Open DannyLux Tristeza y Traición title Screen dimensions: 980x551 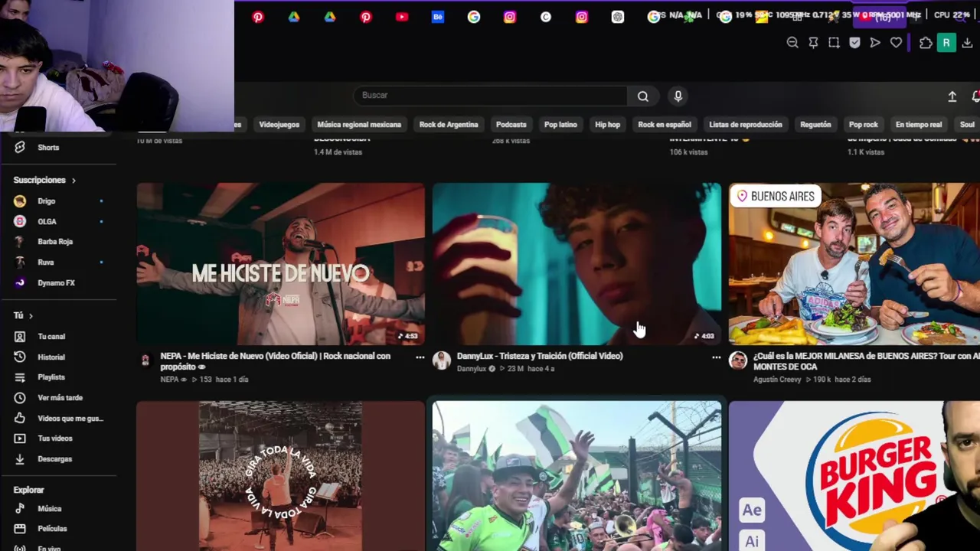coord(540,356)
